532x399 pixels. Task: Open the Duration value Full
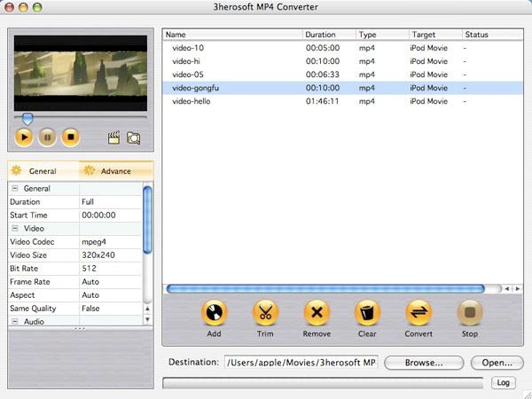click(111, 202)
